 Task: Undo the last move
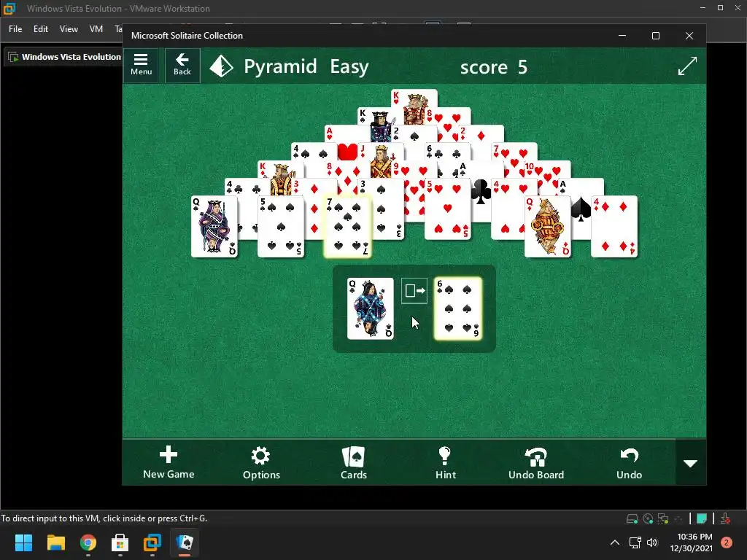tap(629, 462)
